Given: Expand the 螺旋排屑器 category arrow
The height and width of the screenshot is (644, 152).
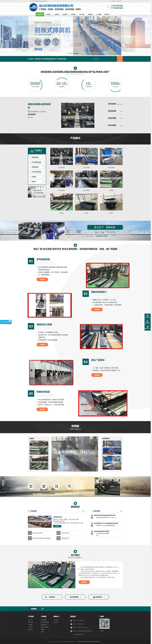Looking at the screenshot, I should pos(43,167).
